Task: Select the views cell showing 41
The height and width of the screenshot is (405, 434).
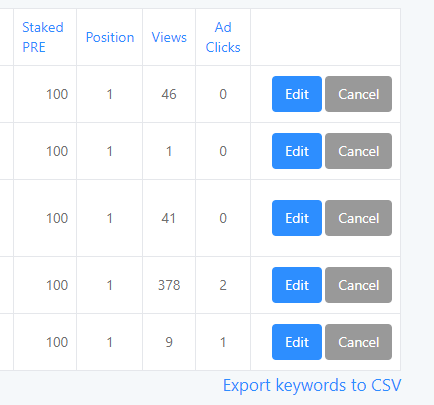Action: (169, 218)
